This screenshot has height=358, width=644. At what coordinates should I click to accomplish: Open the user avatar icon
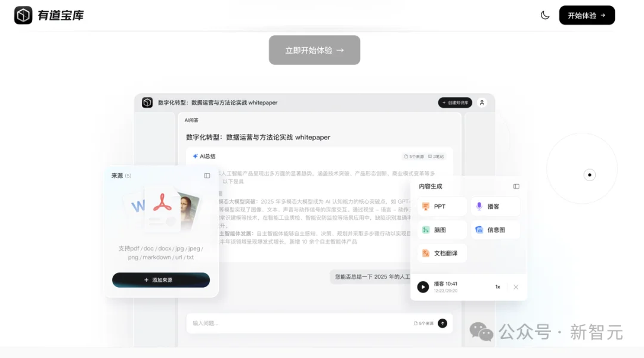[481, 102]
